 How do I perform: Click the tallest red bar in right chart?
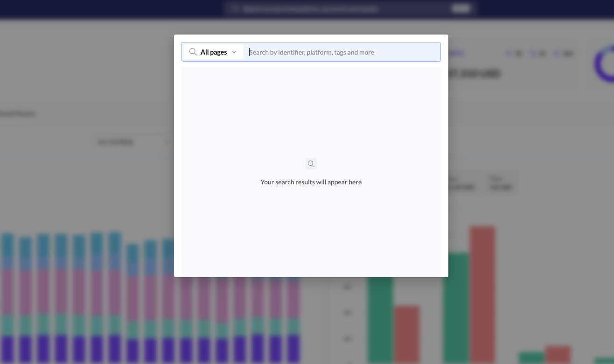coord(482,294)
